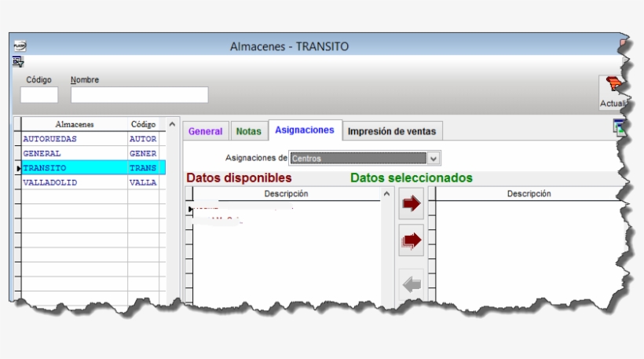Click the grey left arrow to remove item
This screenshot has width=644, height=359.
[x=411, y=284]
